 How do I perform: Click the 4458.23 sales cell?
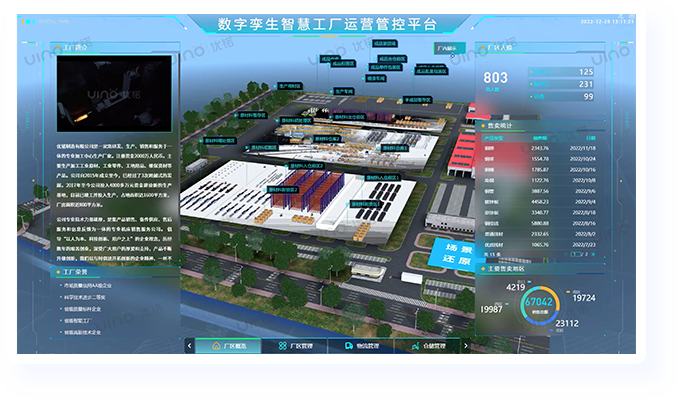coord(540,202)
